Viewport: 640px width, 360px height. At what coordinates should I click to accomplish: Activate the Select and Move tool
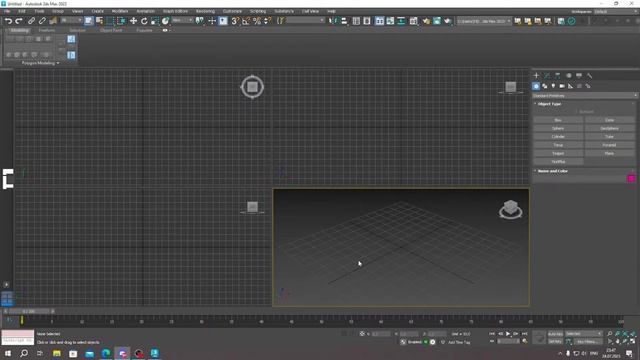point(133,21)
